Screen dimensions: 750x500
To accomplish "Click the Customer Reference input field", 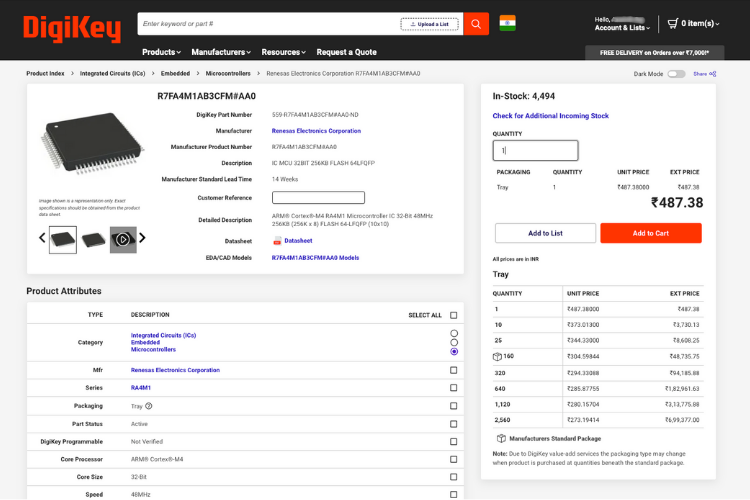I will tap(318, 198).
